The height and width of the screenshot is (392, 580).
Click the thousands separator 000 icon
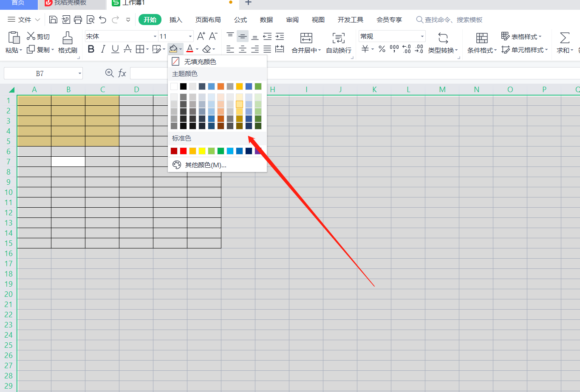(x=394, y=49)
